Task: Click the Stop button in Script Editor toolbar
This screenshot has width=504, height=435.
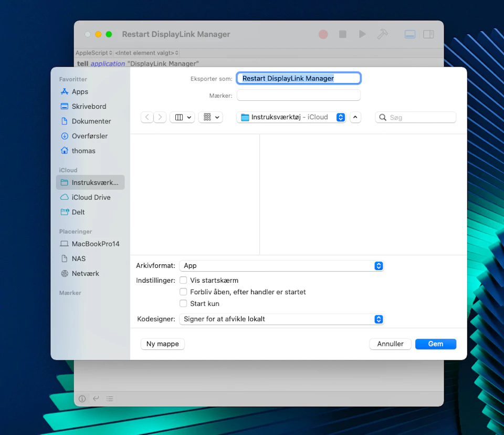Action: pyautogui.click(x=343, y=34)
